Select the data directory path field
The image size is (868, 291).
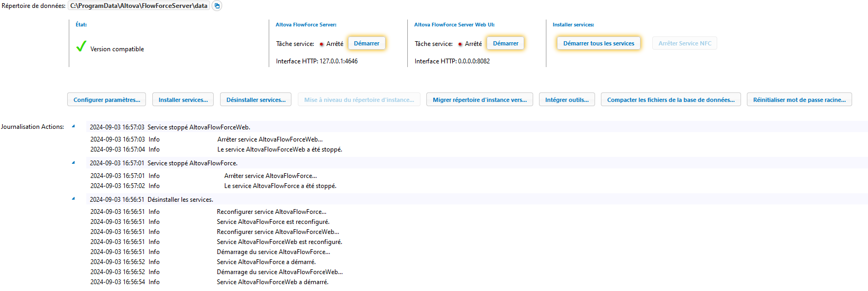140,6
